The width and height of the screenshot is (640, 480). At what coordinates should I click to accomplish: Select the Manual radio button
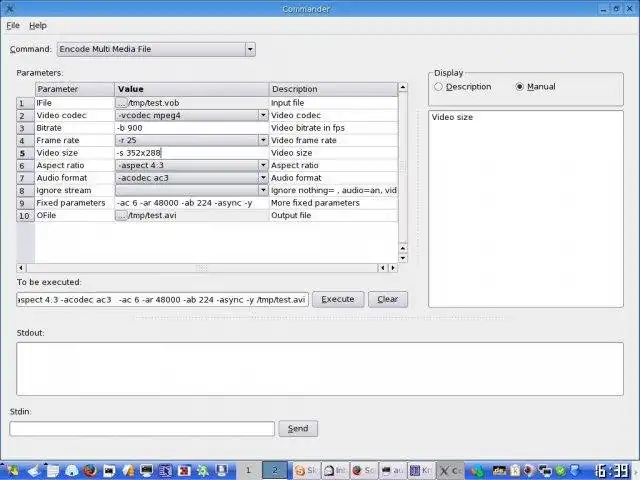click(520, 87)
